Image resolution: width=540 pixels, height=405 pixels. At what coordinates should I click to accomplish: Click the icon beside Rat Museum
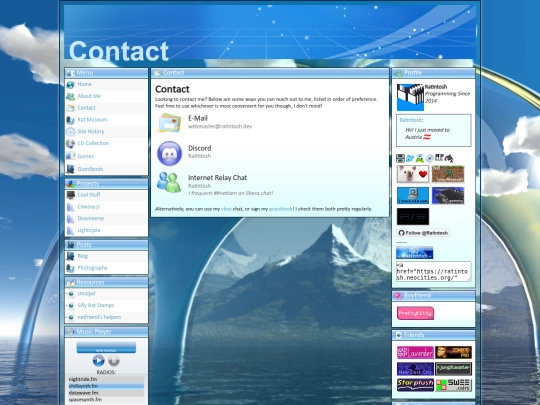pos(71,120)
